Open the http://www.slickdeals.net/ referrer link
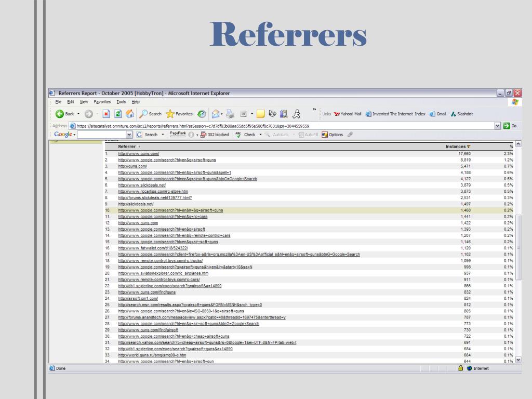Screen dimensions: 532x399 tap(142, 185)
